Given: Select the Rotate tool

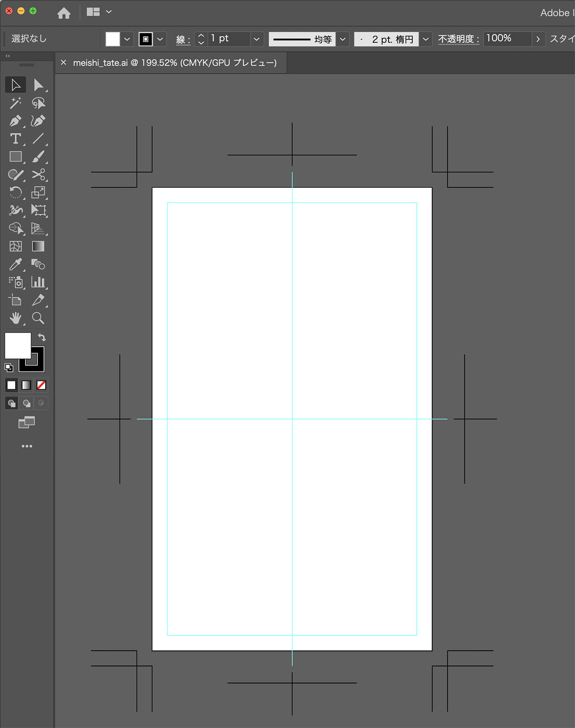Looking at the screenshot, I should 16,193.
